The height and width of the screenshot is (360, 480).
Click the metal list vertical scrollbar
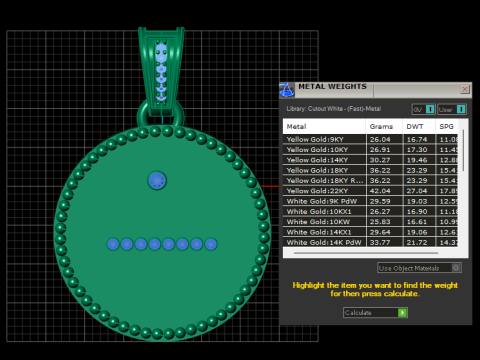pos(463,150)
